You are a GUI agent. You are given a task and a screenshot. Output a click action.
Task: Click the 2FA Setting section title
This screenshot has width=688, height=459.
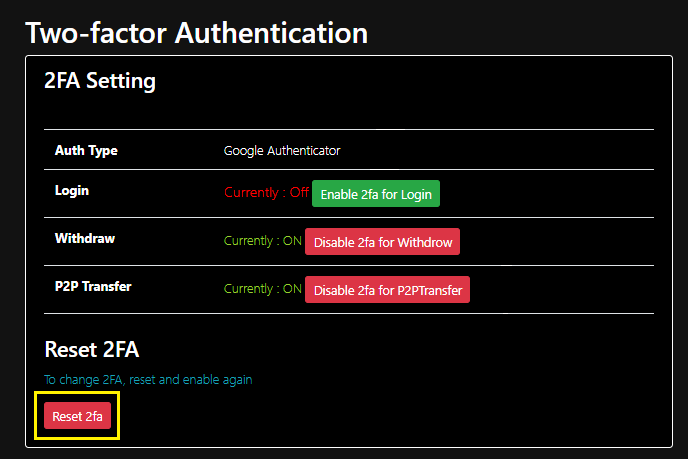[x=100, y=81]
